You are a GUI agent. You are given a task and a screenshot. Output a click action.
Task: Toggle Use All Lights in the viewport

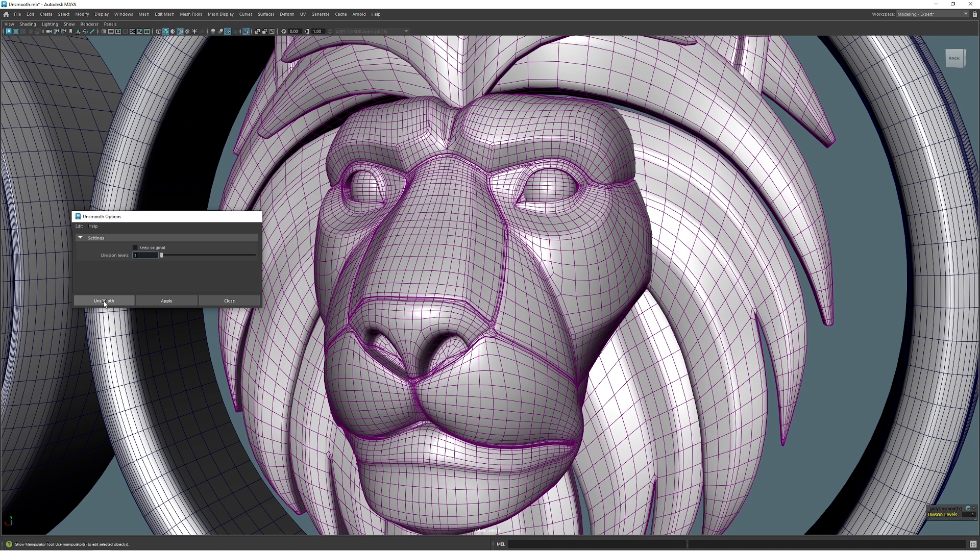pyautogui.click(x=194, y=32)
